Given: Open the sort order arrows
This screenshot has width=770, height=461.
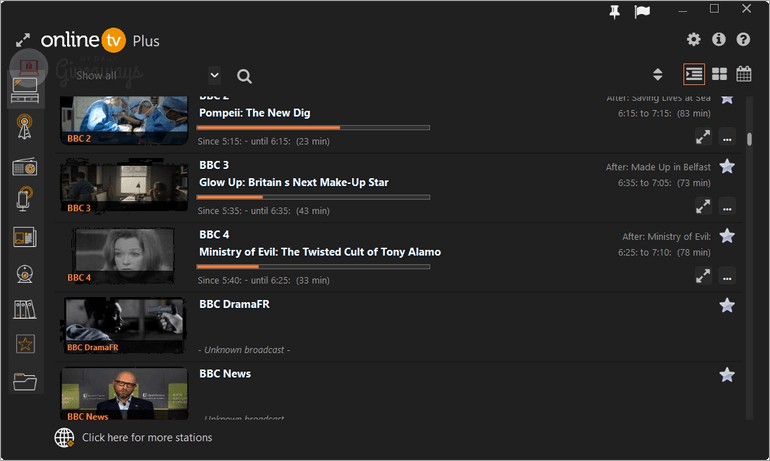Looking at the screenshot, I should pyautogui.click(x=658, y=75).
